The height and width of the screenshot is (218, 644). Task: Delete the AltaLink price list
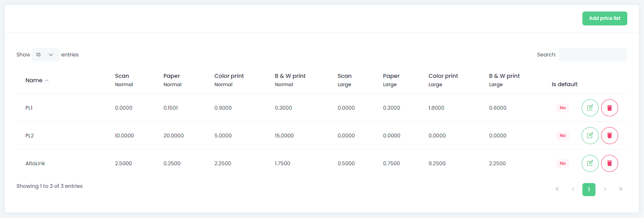click(x=609, y=163)
